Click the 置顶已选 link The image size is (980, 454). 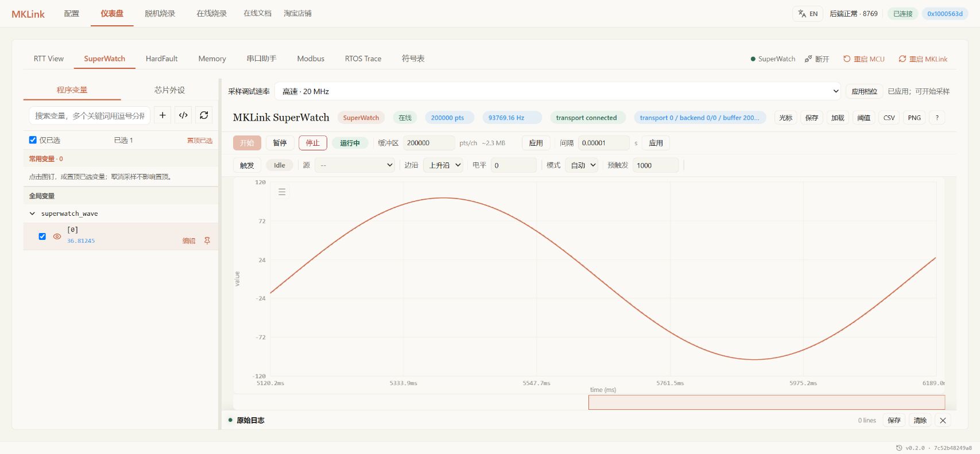pos(200,141)
